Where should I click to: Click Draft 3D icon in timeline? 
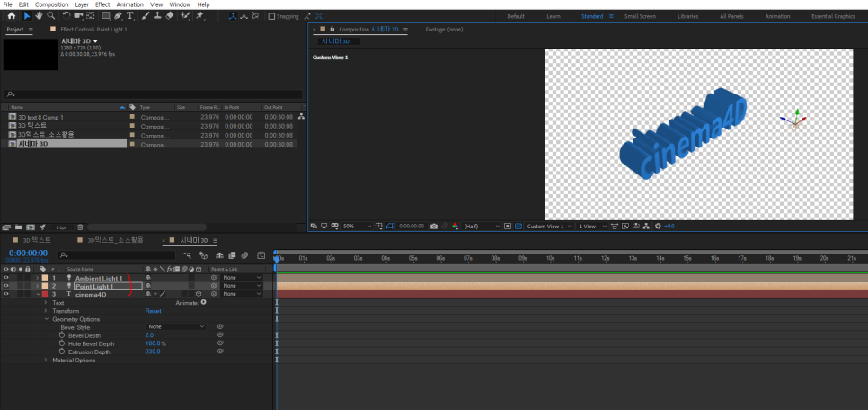pos(204,255)
